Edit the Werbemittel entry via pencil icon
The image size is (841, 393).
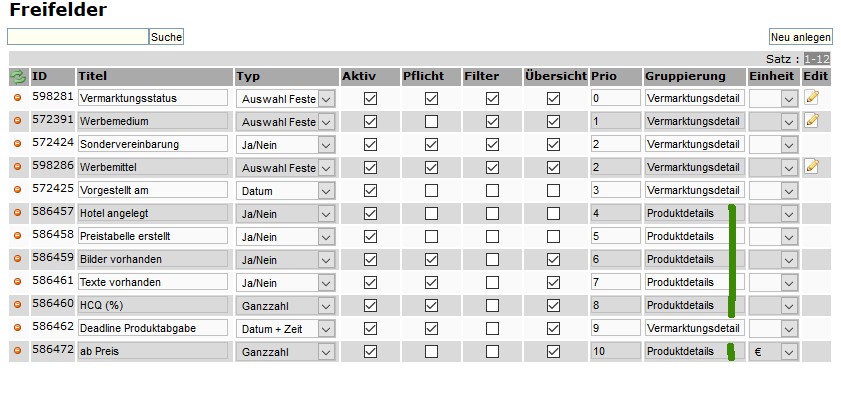pyautogui.click(x=812, y=166)
